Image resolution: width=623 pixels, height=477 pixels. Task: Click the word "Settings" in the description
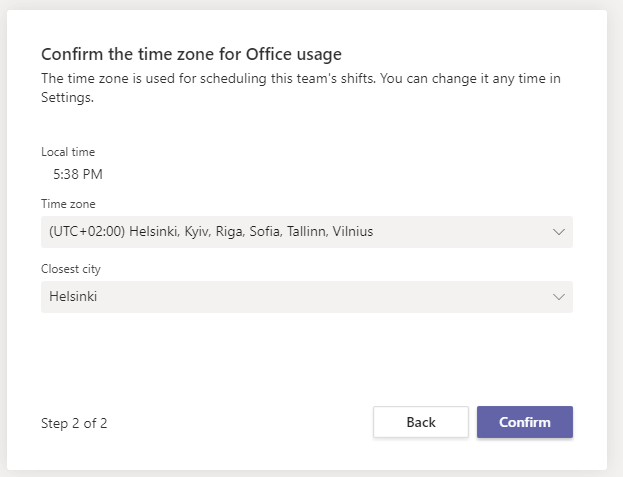pos(66,99)
